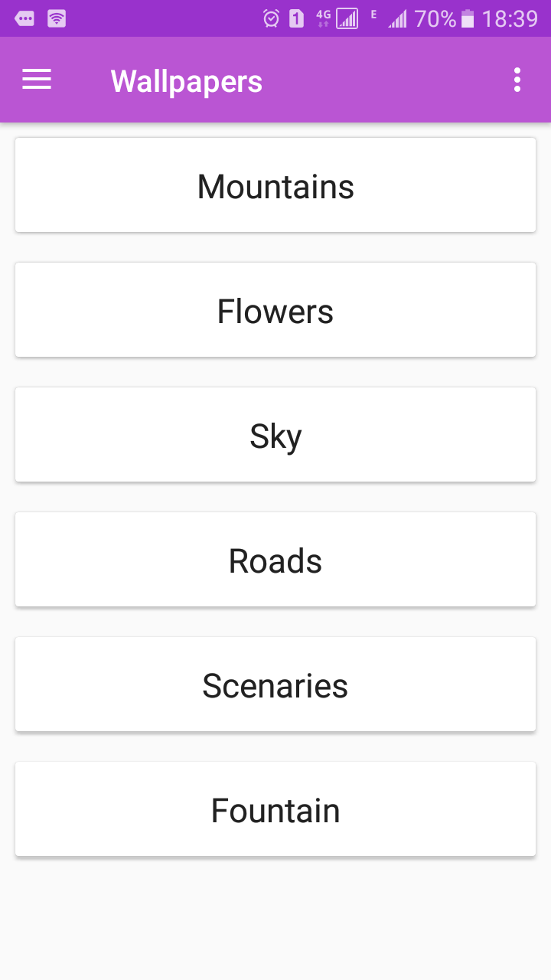Viewport: 551px width, 980px height.
Task: Tap the 70% battery percentage text
Action: pos(435,18)
